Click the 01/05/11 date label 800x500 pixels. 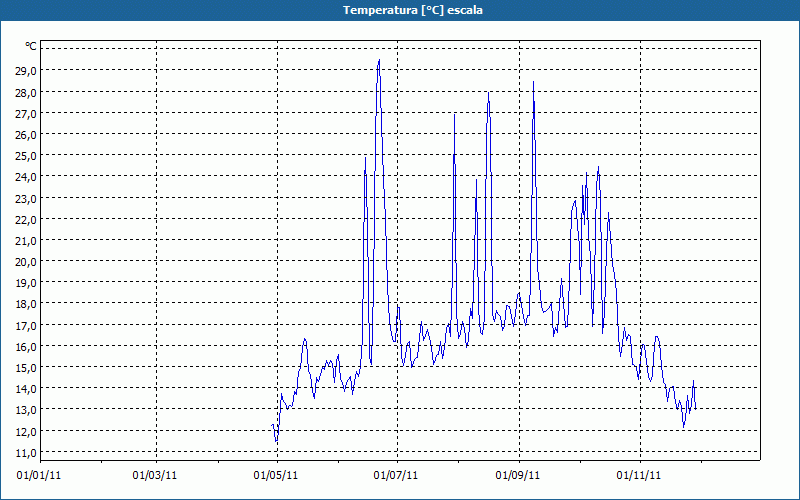276,476
